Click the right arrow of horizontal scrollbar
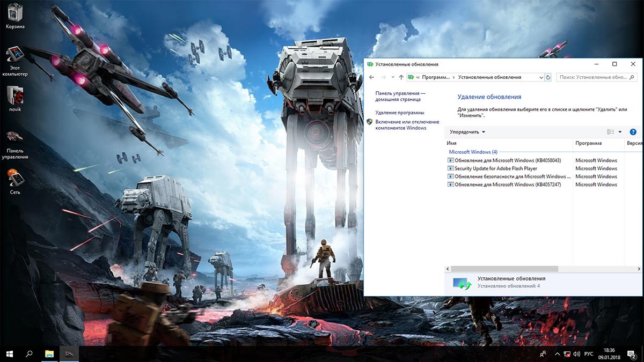Image resolution: width=644 pixels, height=362 pixels. pos(639,269)
